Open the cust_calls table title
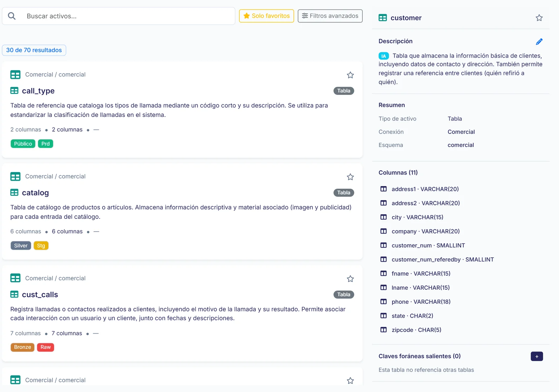559x392 pixels. (x=40, y=295)
